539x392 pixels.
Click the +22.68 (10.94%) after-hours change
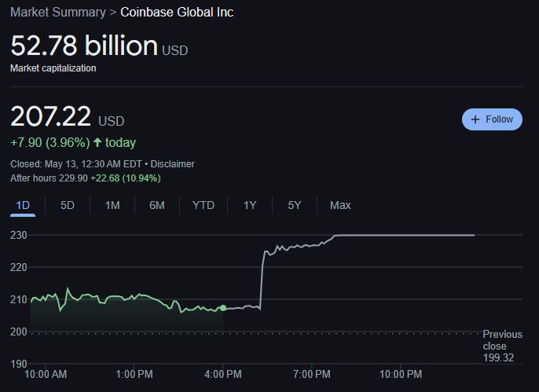click(126, 178)
